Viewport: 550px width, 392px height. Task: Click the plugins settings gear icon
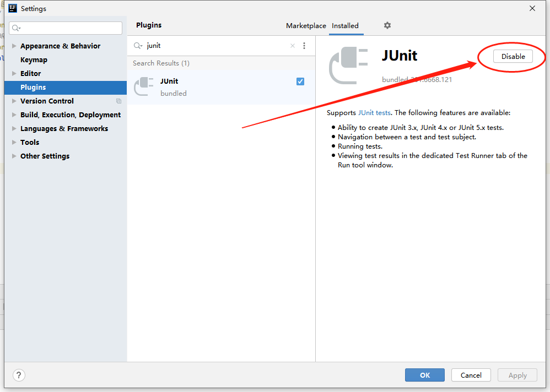click(x=387, y=25)
